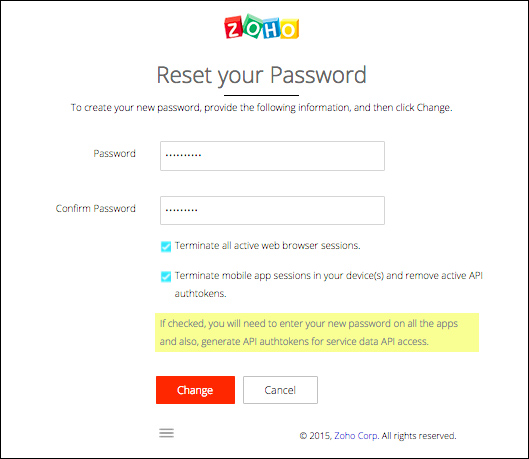Click the Zoho logo at top
Screen dimensions: 529x459
[x=262, y=27]
